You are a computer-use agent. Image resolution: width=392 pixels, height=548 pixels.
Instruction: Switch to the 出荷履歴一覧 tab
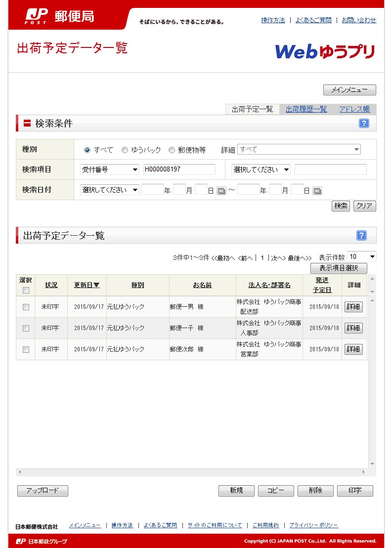coord(306,109)
